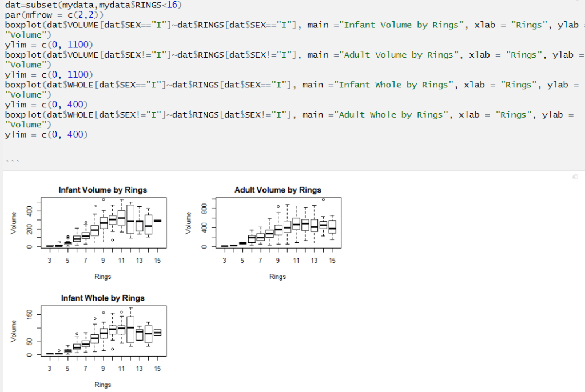Click Rings axis label under Infant Whole plot

click(x=103, y=385)
